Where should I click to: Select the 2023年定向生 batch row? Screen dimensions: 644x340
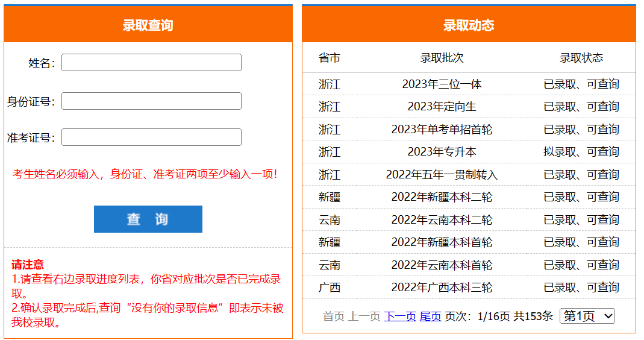point(442,107)
